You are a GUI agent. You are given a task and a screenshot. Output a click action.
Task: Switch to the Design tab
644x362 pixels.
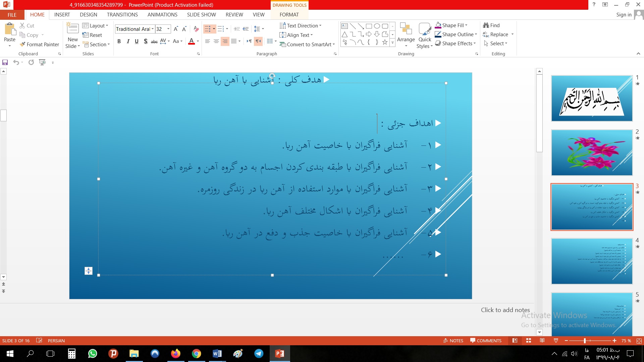point(88,15)
